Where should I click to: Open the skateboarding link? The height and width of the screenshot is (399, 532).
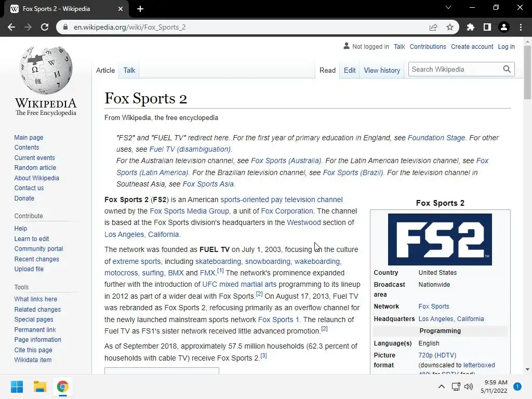click(218, 262)
